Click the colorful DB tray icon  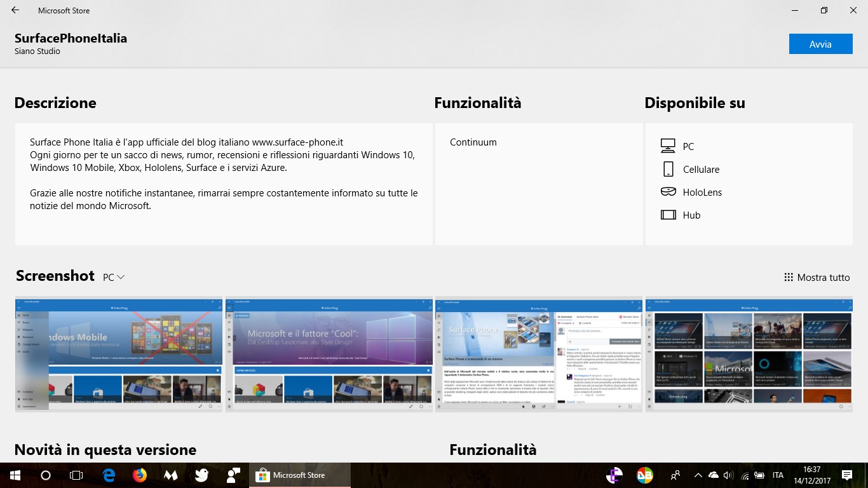click(645, 475)
